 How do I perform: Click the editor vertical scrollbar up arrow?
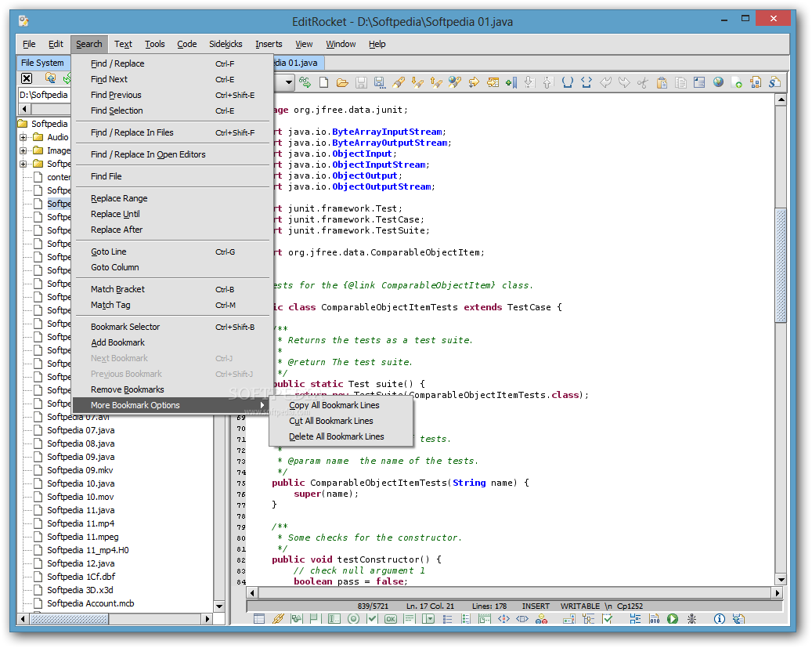point(781,99)
